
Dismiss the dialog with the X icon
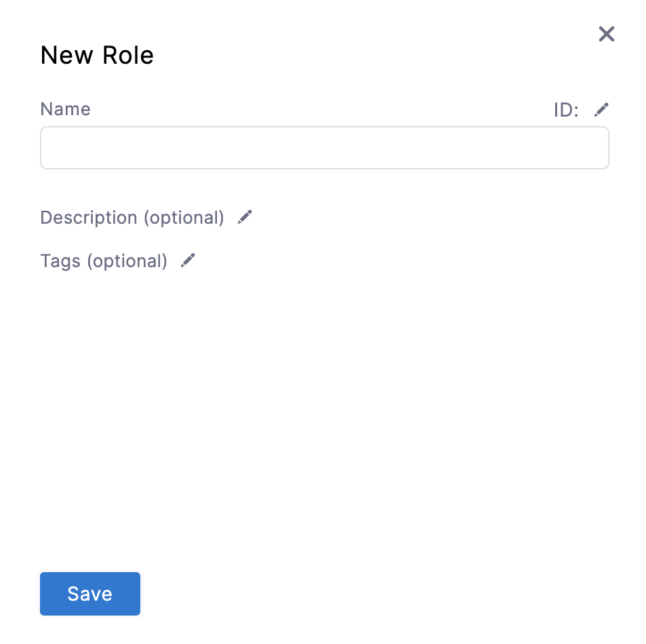(x=607, y=34)
